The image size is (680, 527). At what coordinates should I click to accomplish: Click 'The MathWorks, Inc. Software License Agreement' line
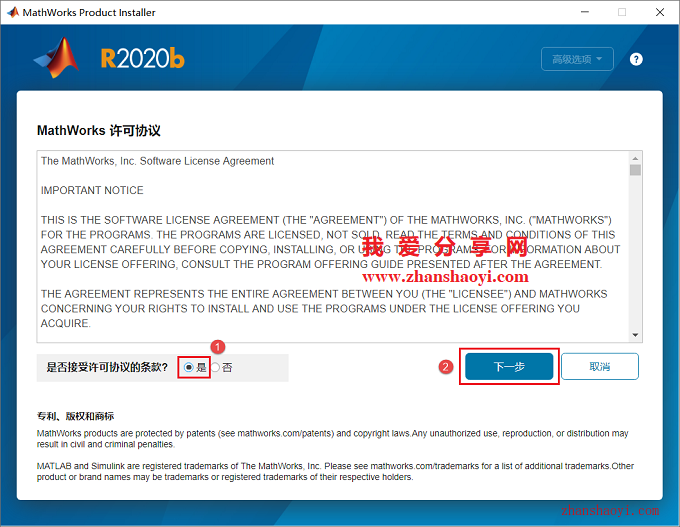[157, 161]
